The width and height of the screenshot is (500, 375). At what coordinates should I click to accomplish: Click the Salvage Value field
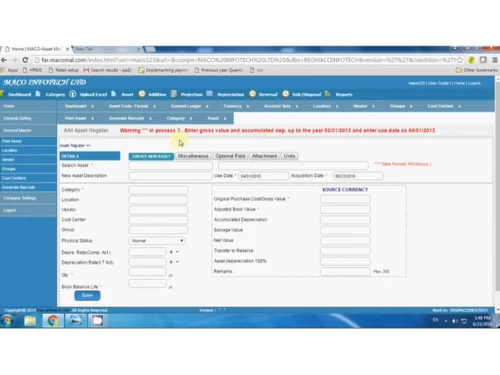pyautogui.click(x=345, y=230)
